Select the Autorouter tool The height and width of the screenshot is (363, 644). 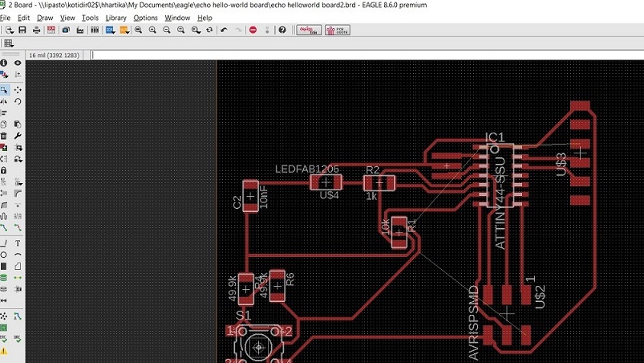(18, 316)
